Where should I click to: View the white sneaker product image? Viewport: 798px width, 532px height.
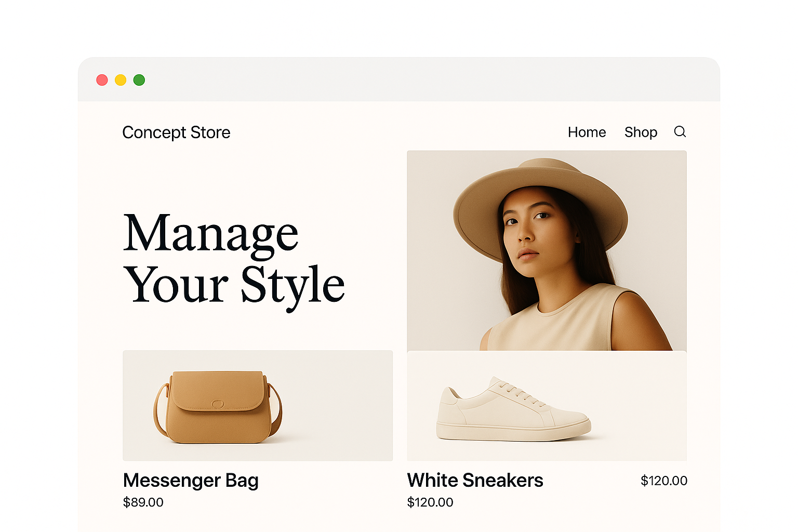[547, 405]
